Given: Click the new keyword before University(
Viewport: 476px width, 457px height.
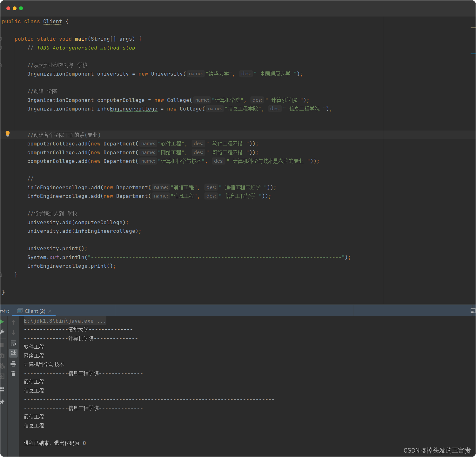Looking at the screenshot, I should (143, 74).
